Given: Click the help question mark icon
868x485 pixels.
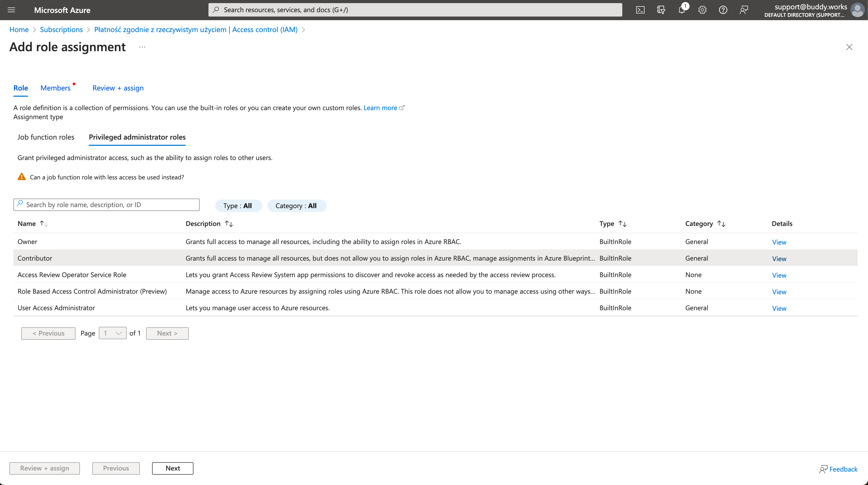Looking at the screenshot, I should point(723,10).
